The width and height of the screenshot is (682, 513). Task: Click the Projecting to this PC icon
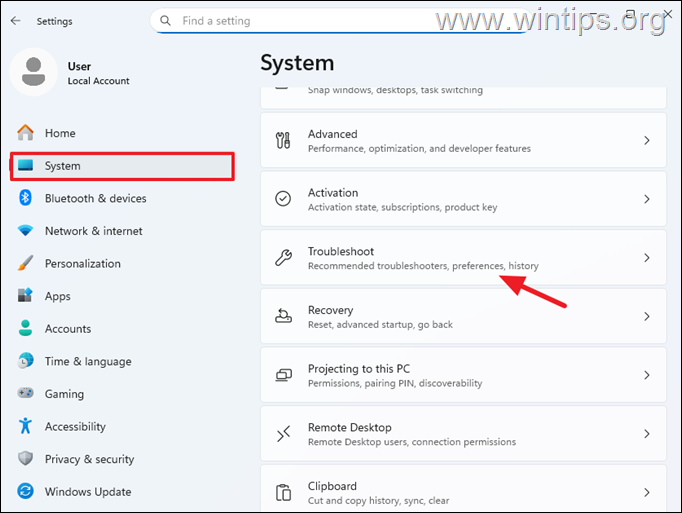[283, 375]
